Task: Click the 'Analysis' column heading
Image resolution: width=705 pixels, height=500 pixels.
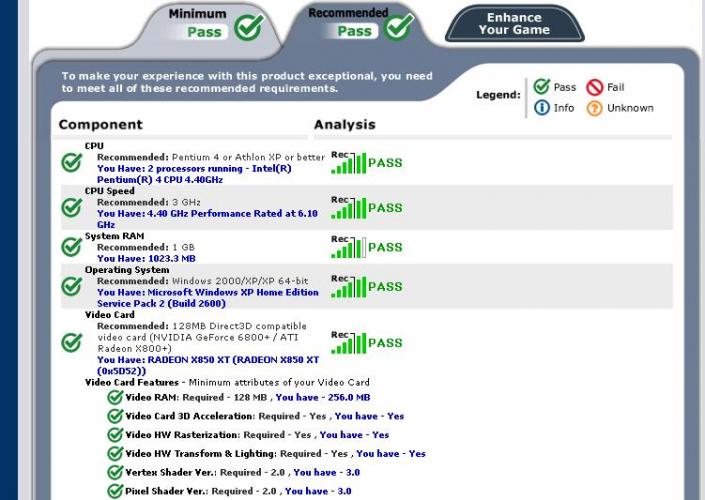Action: [344, 125]
